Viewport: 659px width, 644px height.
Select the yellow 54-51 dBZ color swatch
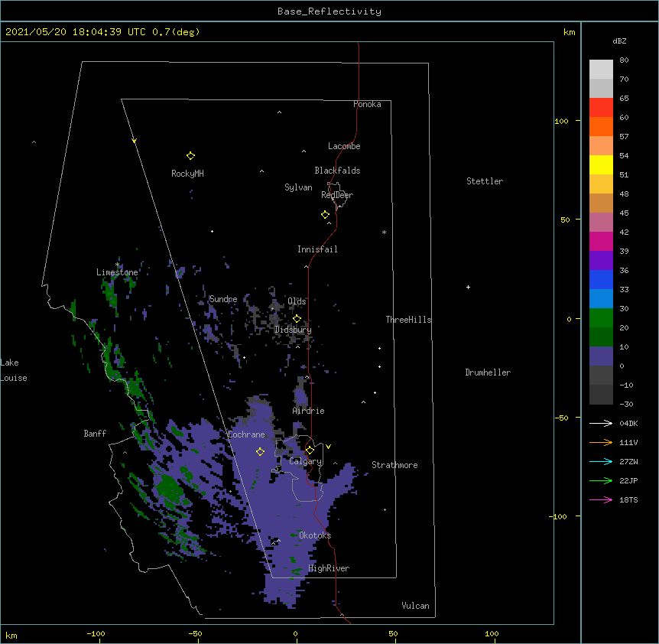pos(601,164)
